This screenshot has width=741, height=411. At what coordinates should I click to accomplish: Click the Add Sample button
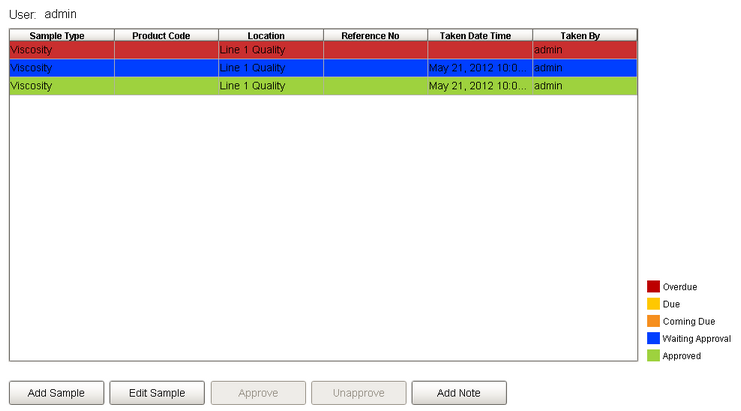point(56,393)
